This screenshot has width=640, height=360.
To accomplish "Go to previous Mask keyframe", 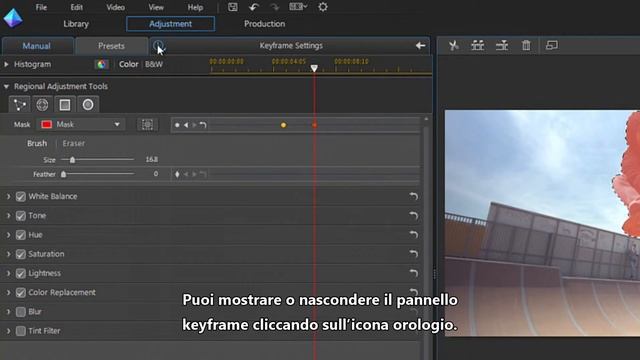I will [x=186, y=125].
